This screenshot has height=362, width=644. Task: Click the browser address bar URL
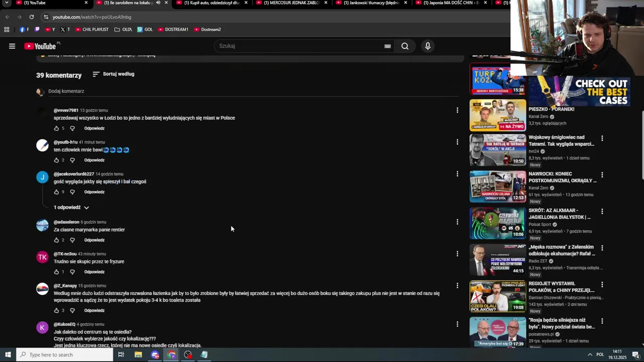click(x=92, y=17)
